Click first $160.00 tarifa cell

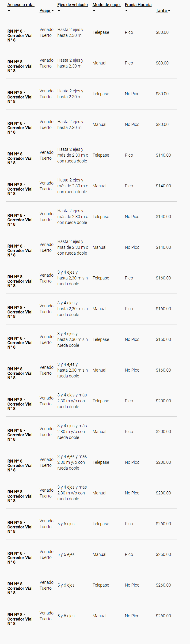click(x=163, y=278)
